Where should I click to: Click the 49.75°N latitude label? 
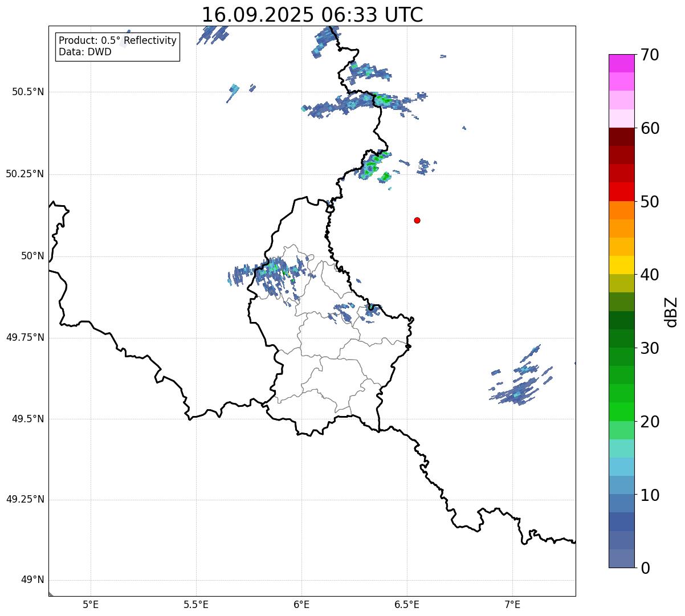[25, 337]
